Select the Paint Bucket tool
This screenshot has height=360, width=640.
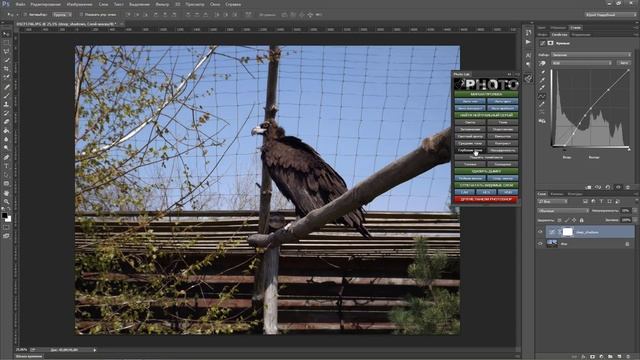click(6, 131)
